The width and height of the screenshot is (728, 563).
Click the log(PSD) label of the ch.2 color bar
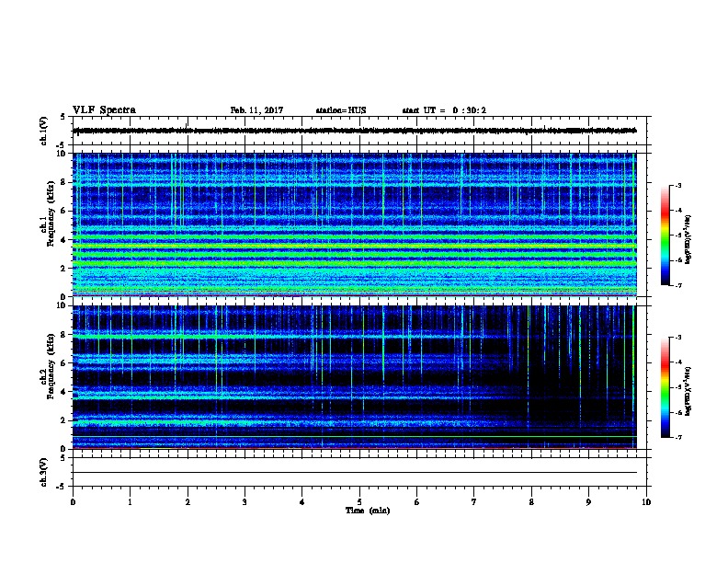[x=688, y=391]
